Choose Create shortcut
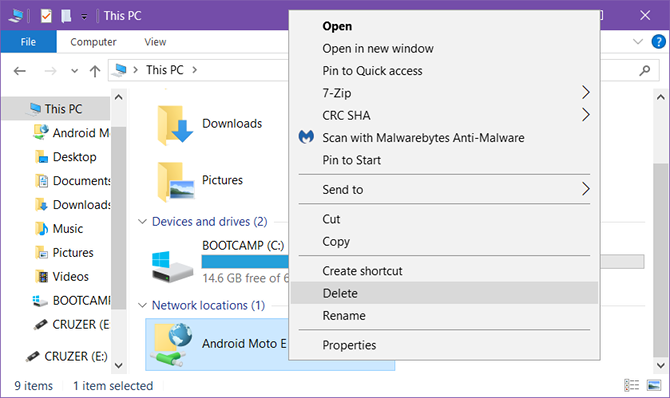The width and height of the screenshot is (670, 398). (x=444, y=271)
